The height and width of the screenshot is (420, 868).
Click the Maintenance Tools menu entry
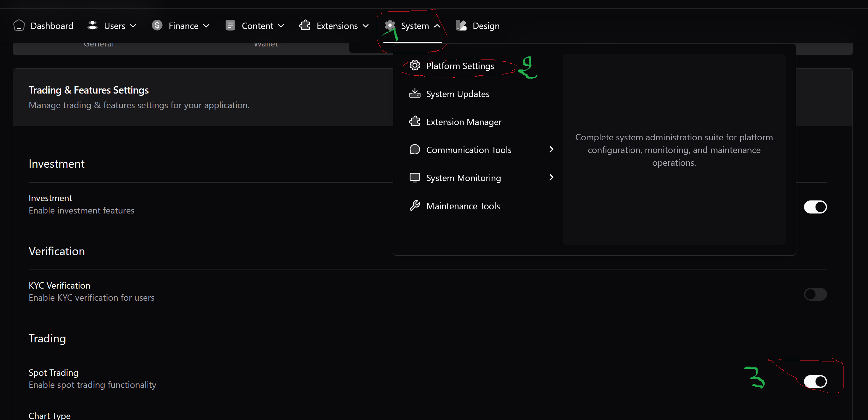(x=463, y=206)
